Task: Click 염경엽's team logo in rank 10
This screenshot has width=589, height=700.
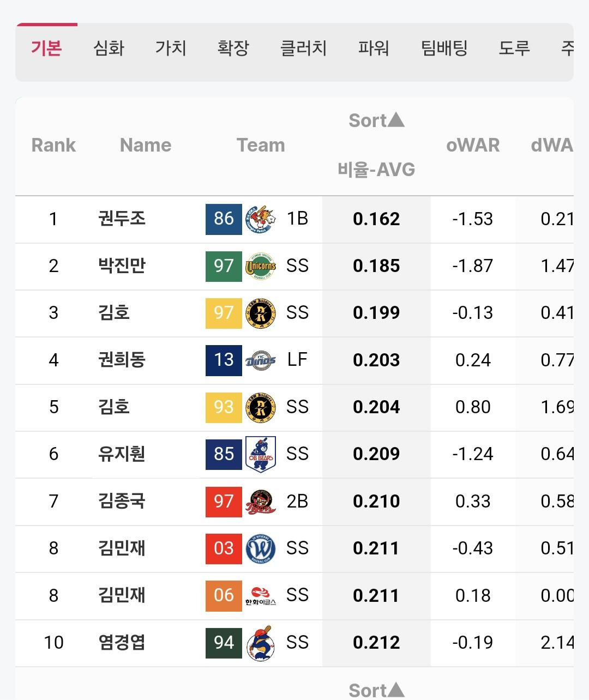Action: (x=261, y=643)
